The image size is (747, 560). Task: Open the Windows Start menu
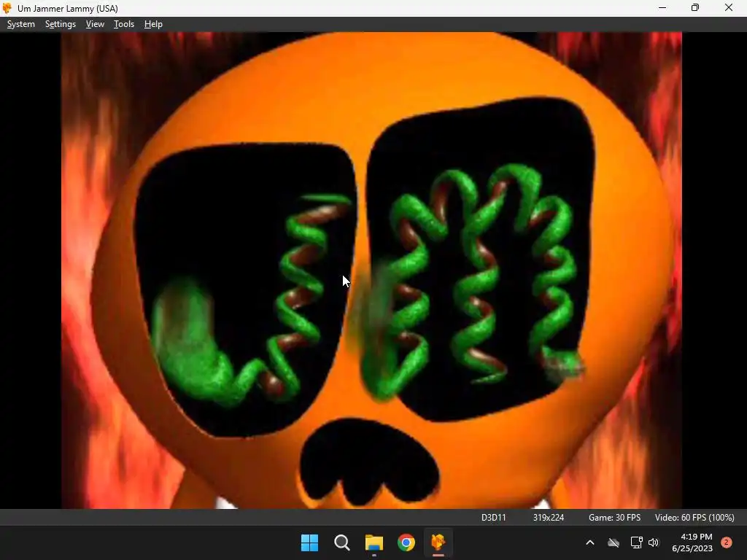(309, 542)
